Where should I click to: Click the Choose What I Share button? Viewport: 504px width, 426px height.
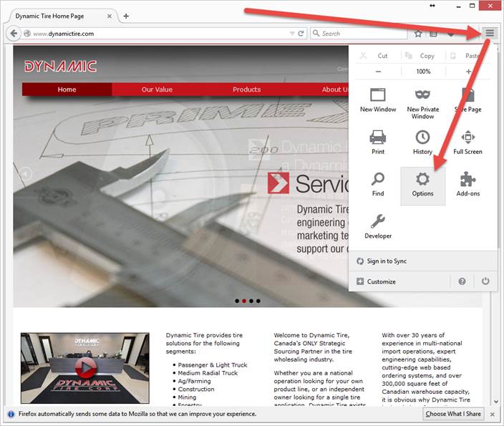pyautogui.click(x=454, y=414)
